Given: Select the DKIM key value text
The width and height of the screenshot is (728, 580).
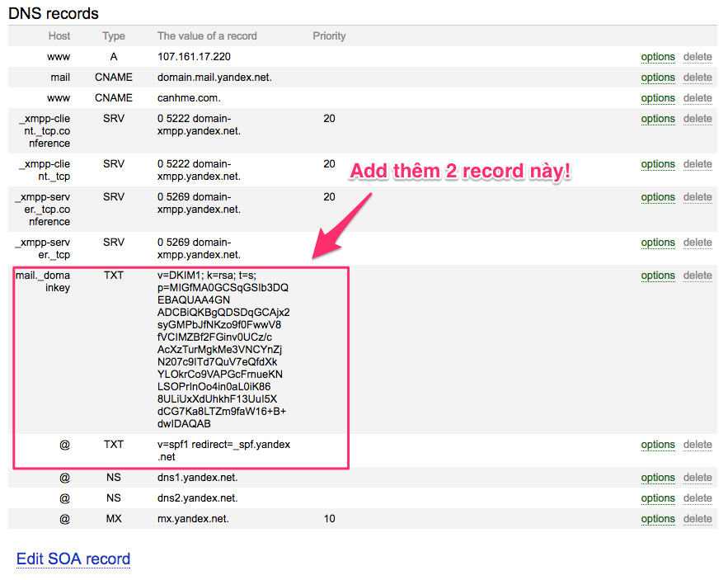Looking at the screenshot, I should (223, 350).
